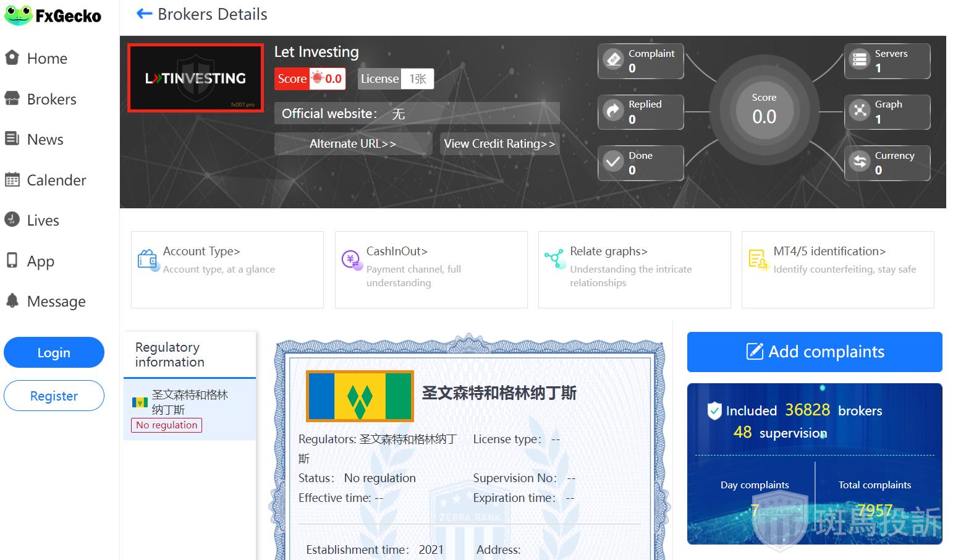
Task: Click the Add complaints button
Action: click(x=815, y=352)
